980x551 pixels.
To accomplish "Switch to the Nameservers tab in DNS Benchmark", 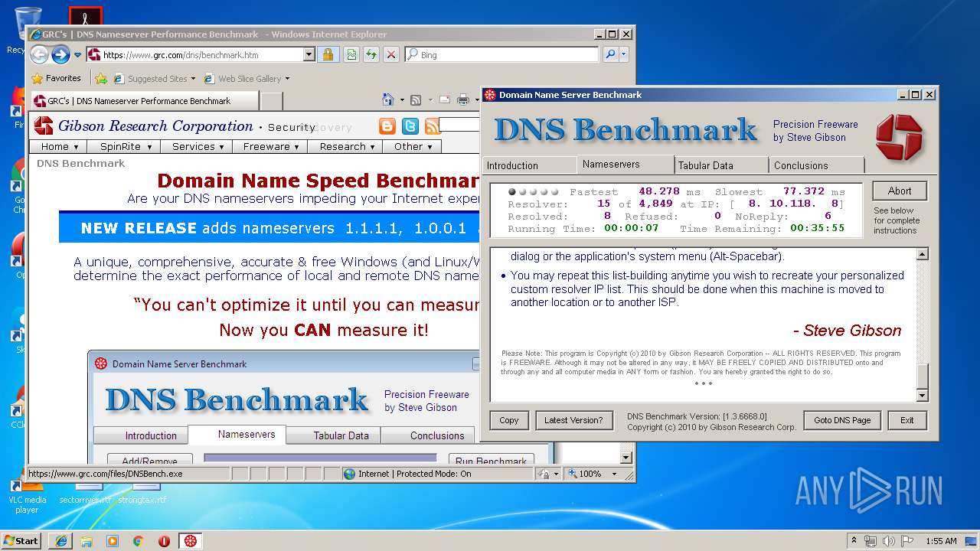I will [x=625, y=164].
